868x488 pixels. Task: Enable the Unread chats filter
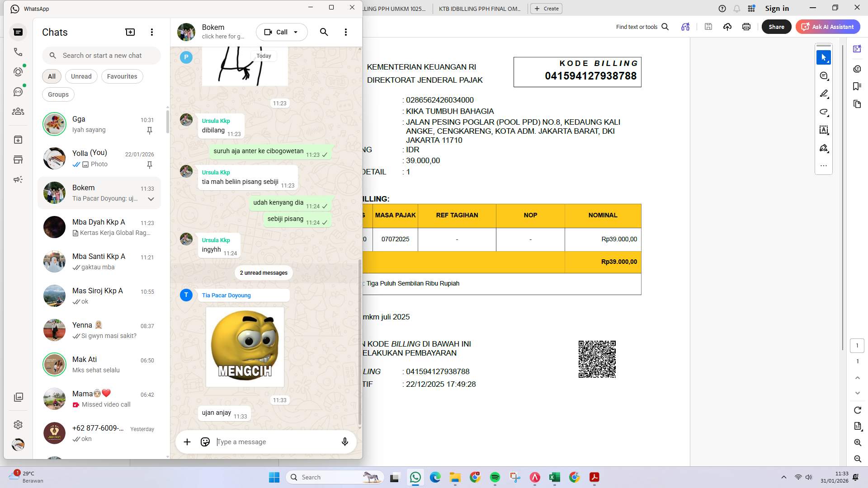81,76
